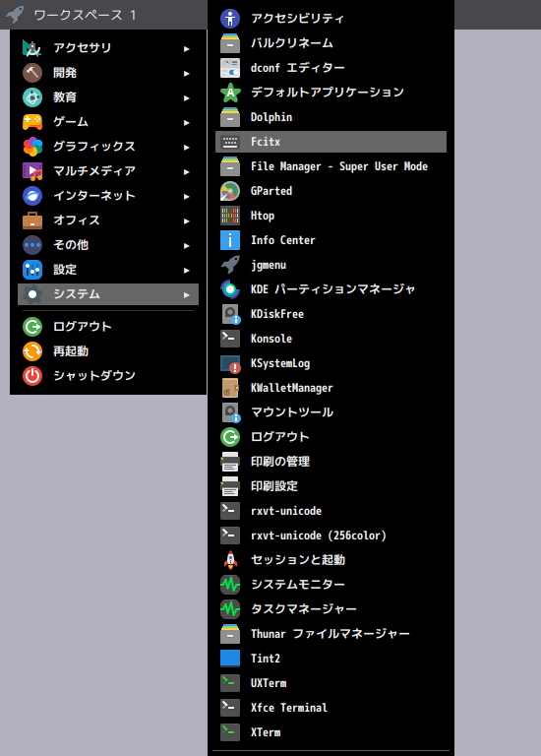Open バルクリネーム menu entry

[x=331, y=43]
